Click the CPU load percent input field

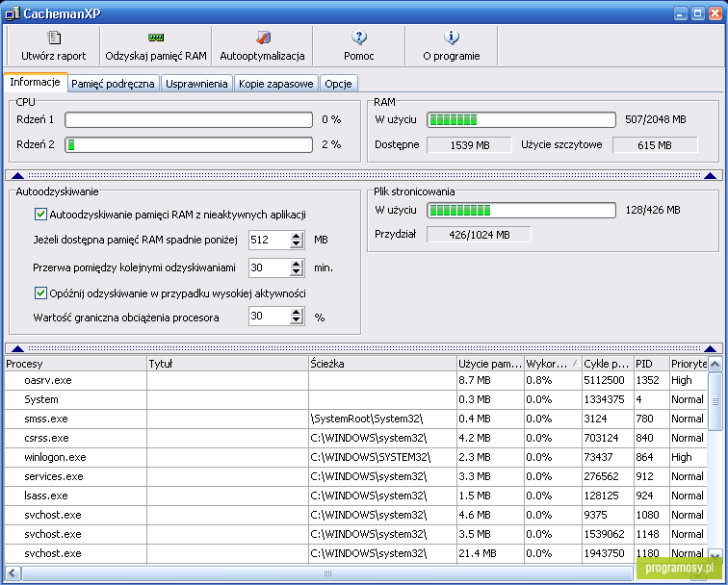(x=270, y=316)
